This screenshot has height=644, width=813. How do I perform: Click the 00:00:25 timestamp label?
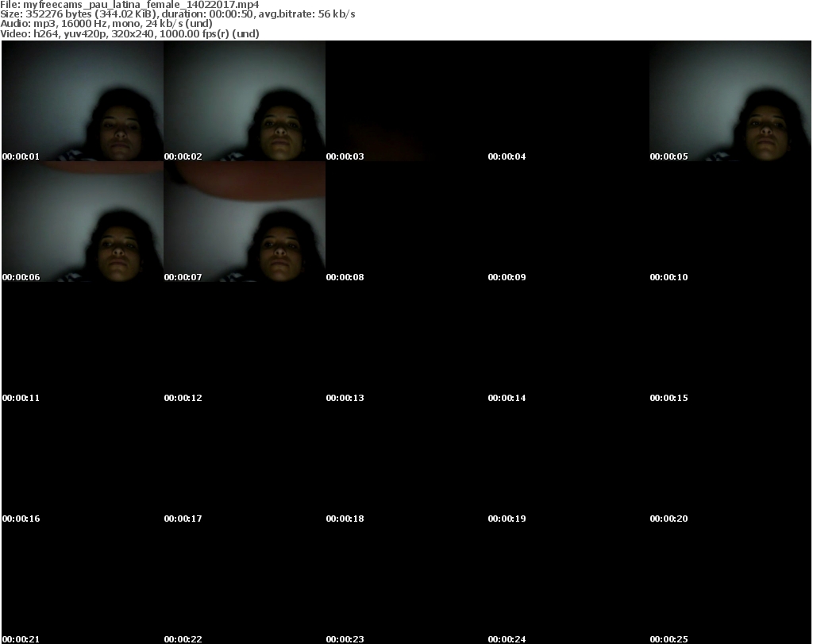point(669,639)
